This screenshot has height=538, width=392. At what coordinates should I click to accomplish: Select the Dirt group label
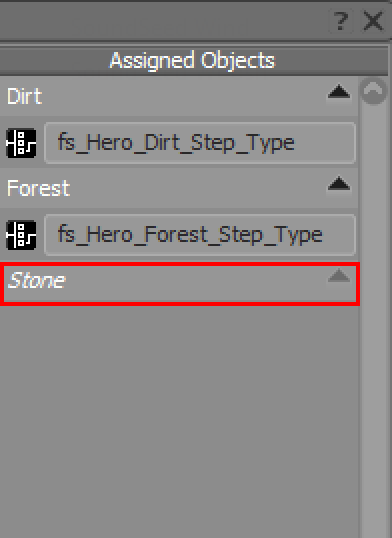tap(25, 96)
